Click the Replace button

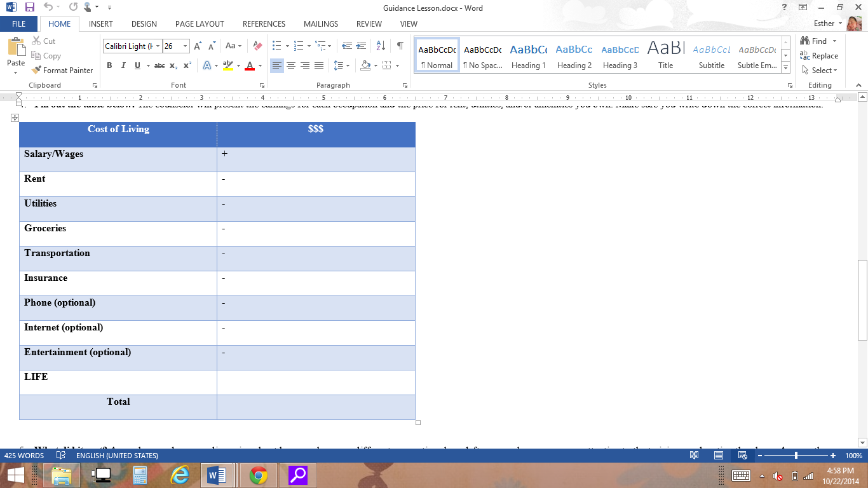point(820,56)
